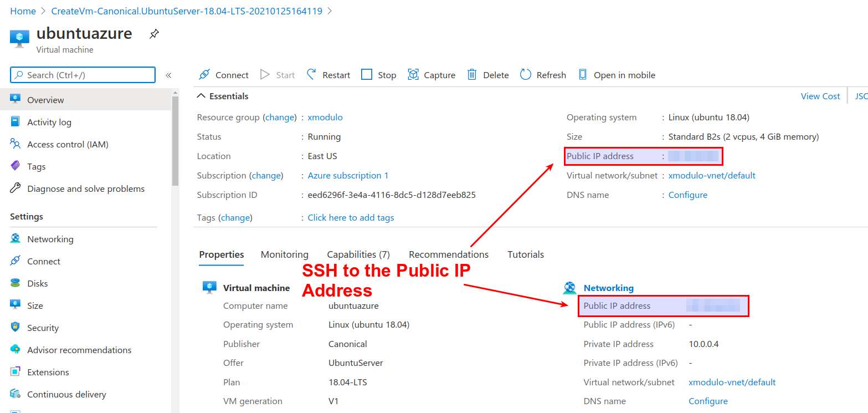The image size is (868, 413).
Task: Click the Computer name value ubuntuazure
Action: [353, 306]
